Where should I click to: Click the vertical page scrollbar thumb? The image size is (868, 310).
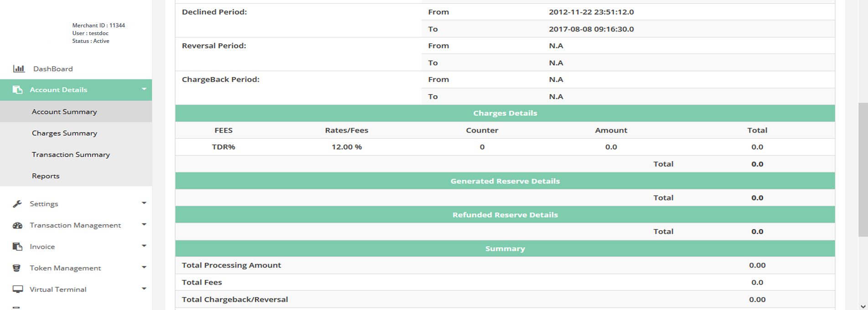(863, 169)
